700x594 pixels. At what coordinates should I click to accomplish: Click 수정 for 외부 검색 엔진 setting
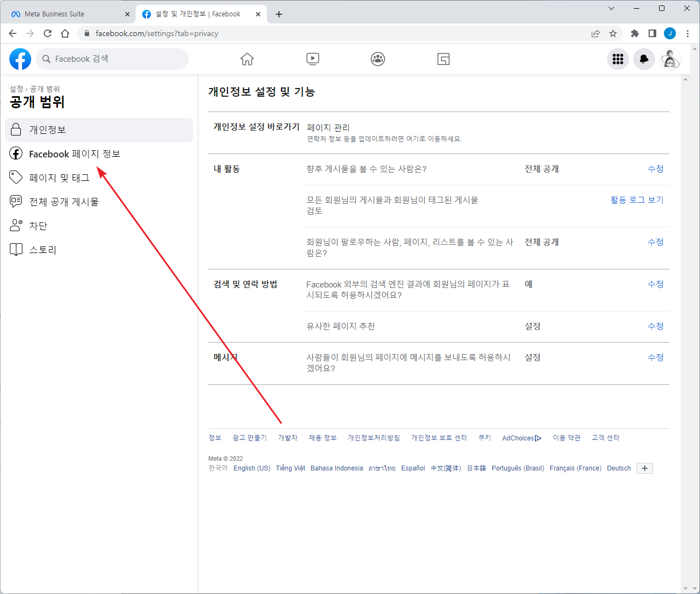[656, 284]
